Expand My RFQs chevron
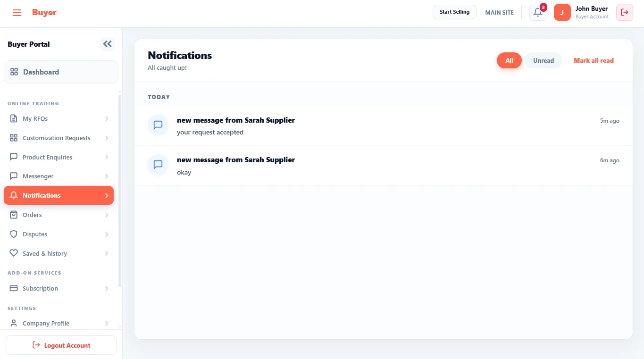The height and width of the screenshot is (359, 644). [x=107, y=119]
